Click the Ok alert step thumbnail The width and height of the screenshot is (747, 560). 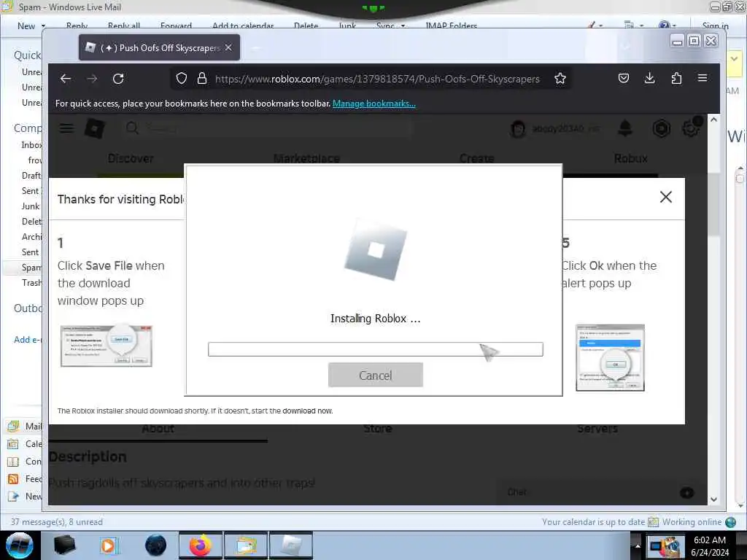[x=611, y=357]
